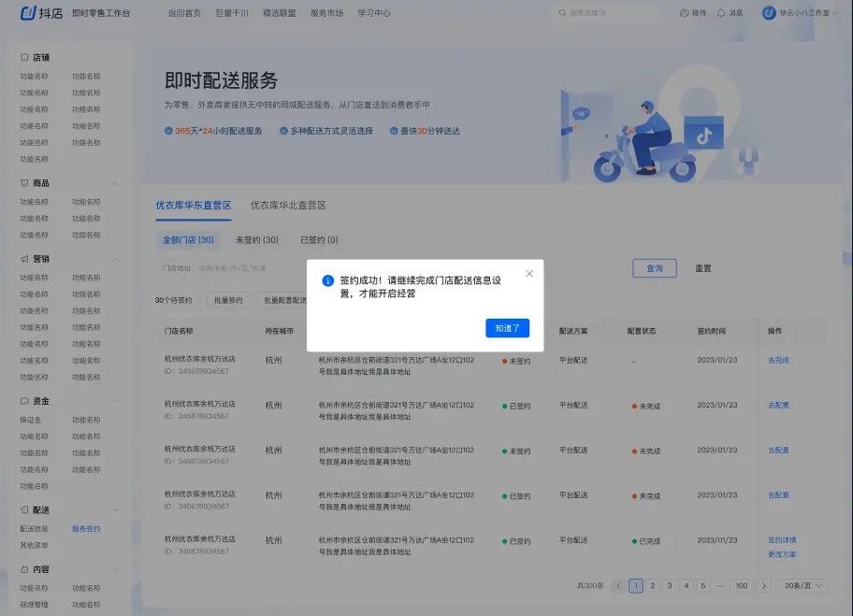Switch to 优衣库华北直营区 tab
Image resolution: width=853 pixels, height=616 pixels.
pyautogui.click(x=288, y=205)
